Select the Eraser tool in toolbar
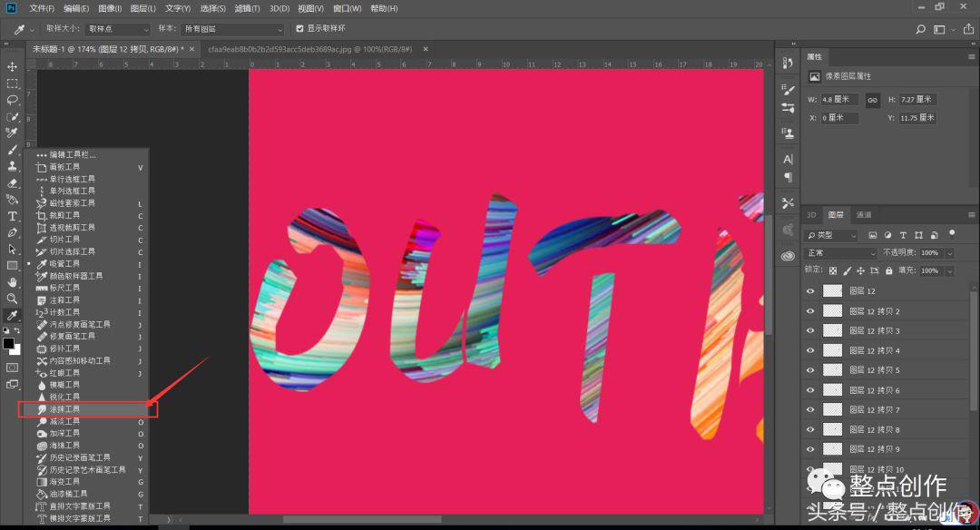980x530 pixels. coord(12,183)
